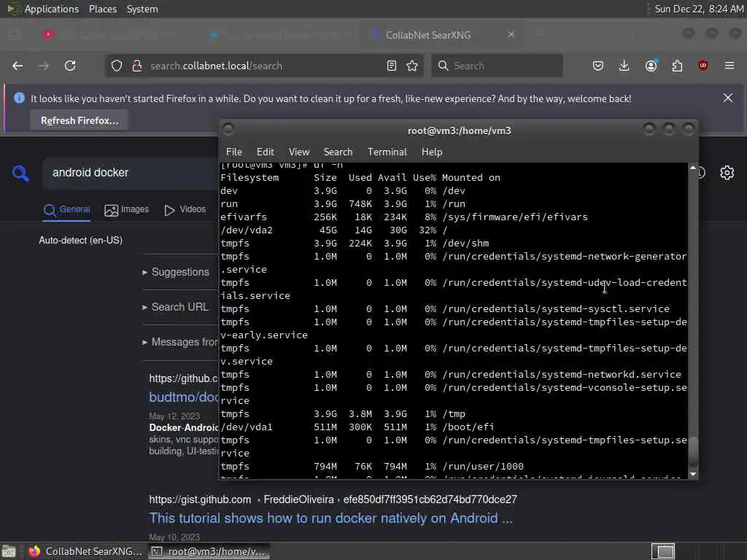Close the CollabNet SearXNG tab

point(511,35)
